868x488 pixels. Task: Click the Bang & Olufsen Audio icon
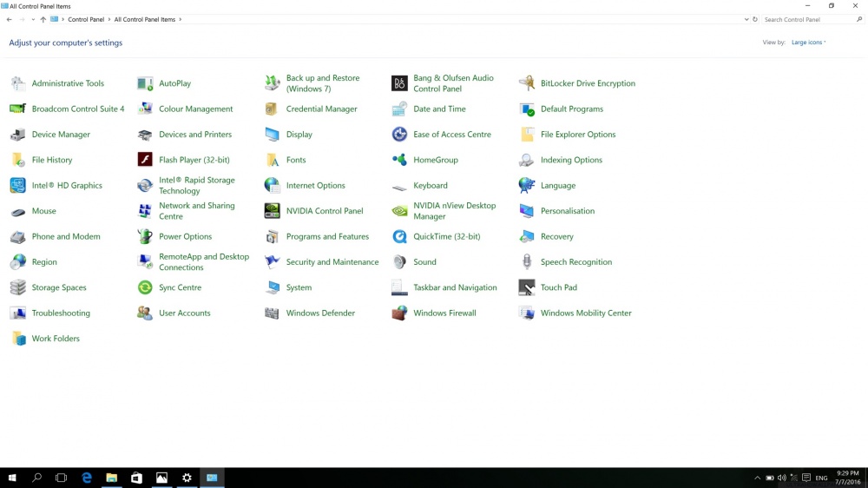pyautogui.click(x=399, y=83)
